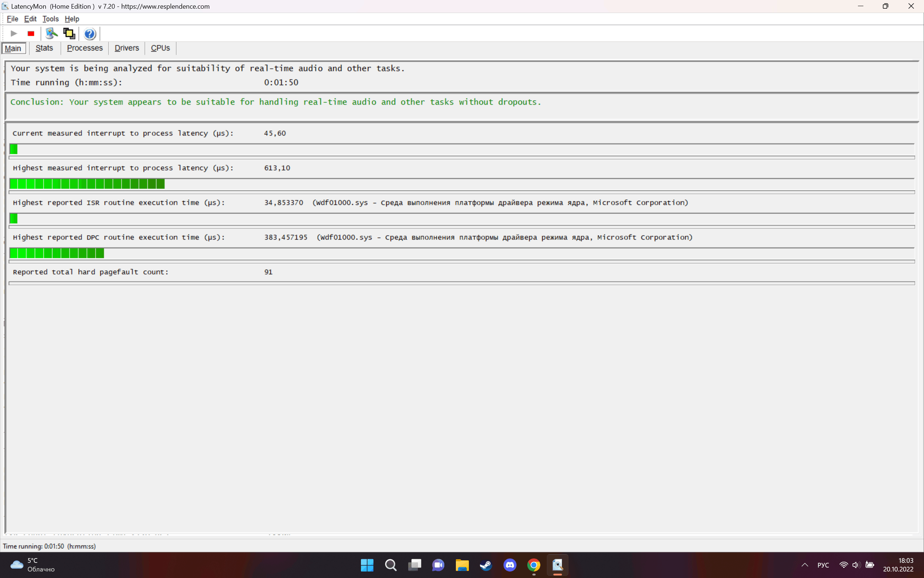Open Task View on the taskbar

click(415, 565)
